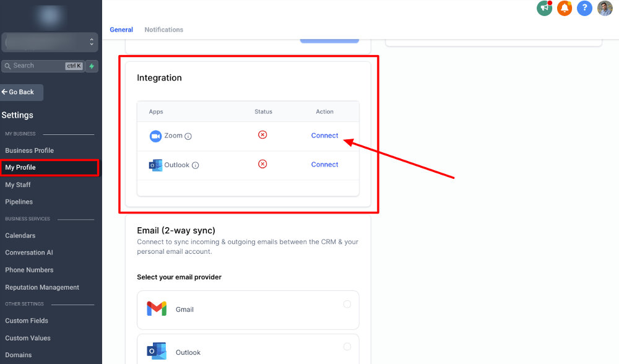Image resolution: width=619 pixels, height=364 pixels.
Task: Select the Outlook email provider radio button
Action: click(x=347, y=347)
